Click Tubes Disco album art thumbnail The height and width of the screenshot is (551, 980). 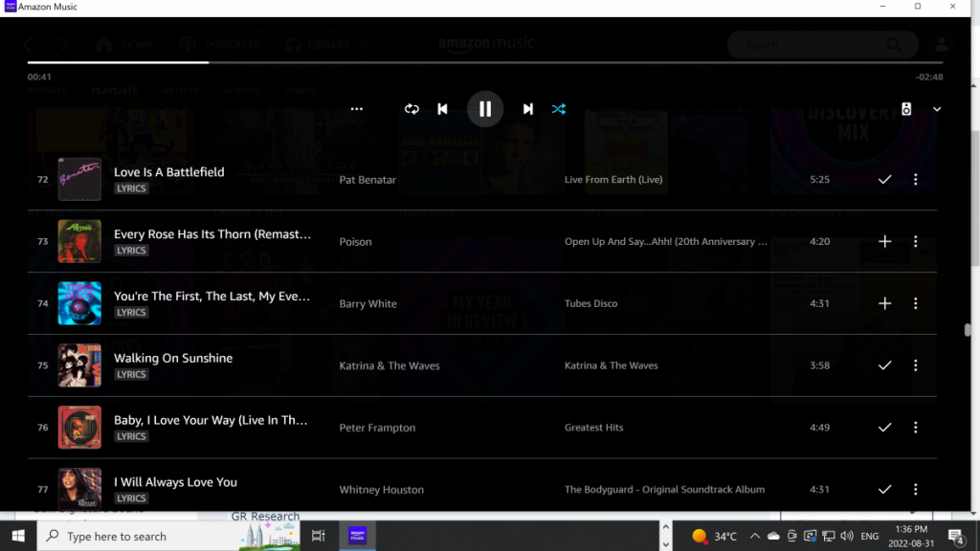coord(79,303)
